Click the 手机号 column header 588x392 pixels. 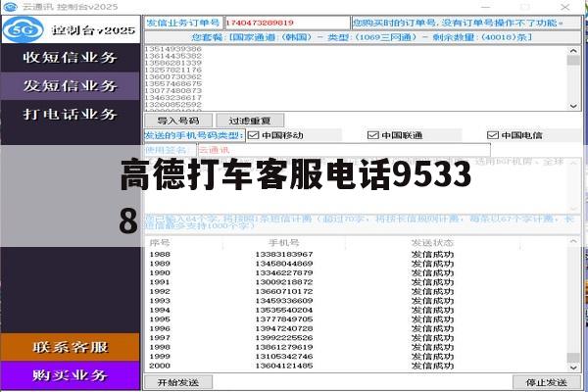click(284, 243)
